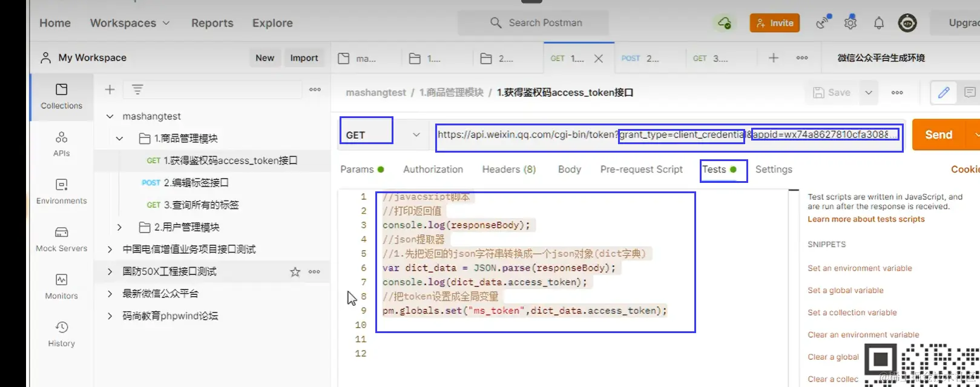Image resolution: width=980 pixels, height=387 pixels.
Task: Insert snippet Set a collection variable
Action: coord(852,313)
